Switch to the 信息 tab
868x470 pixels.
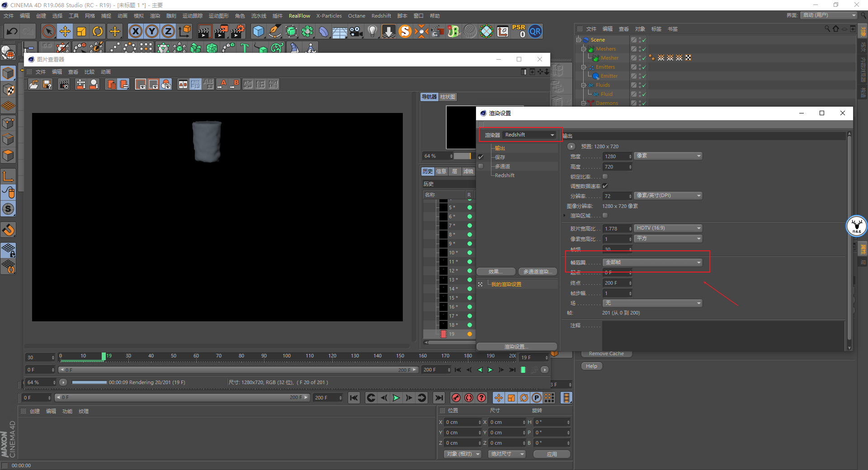tap(441, 171)
